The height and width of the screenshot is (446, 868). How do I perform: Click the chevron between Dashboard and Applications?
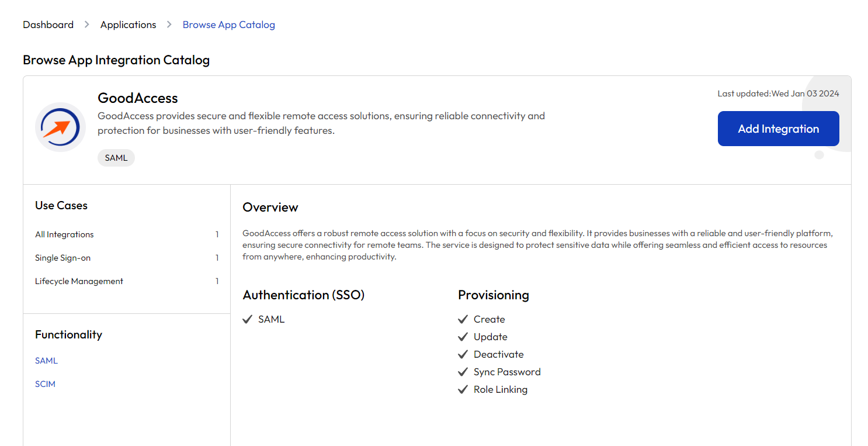[86, 25]
